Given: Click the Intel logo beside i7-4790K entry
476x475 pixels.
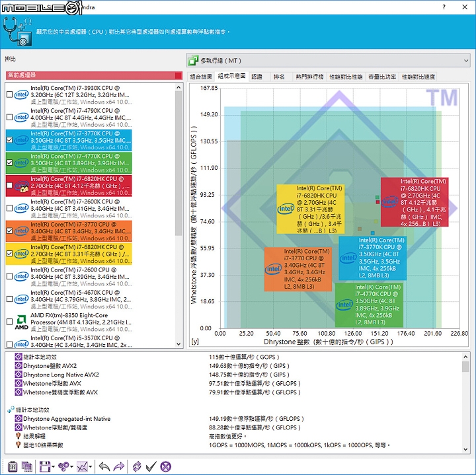Looking at the screenshot, I should (x=21, y=118).
